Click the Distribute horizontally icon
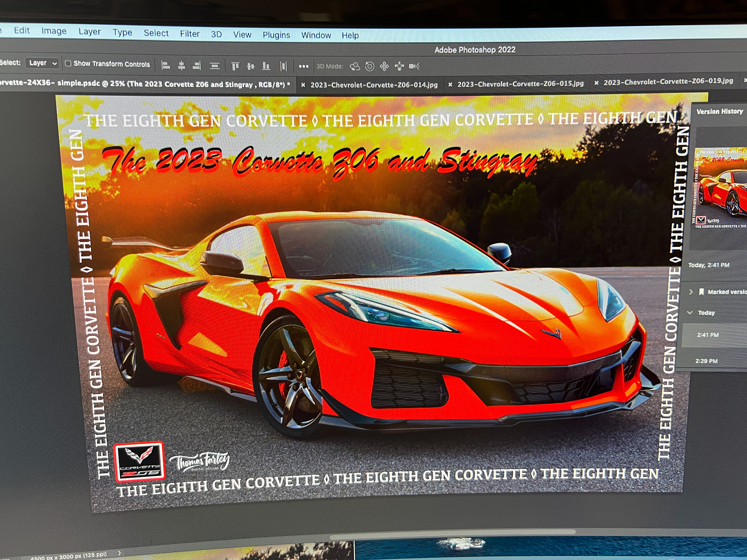 tap(284, 66)
